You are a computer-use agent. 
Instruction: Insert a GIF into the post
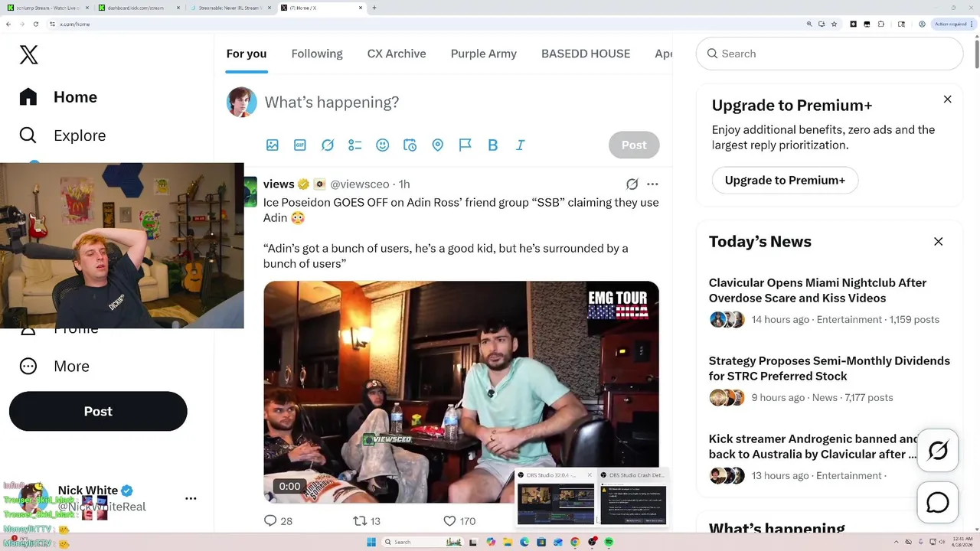(300, 145)
